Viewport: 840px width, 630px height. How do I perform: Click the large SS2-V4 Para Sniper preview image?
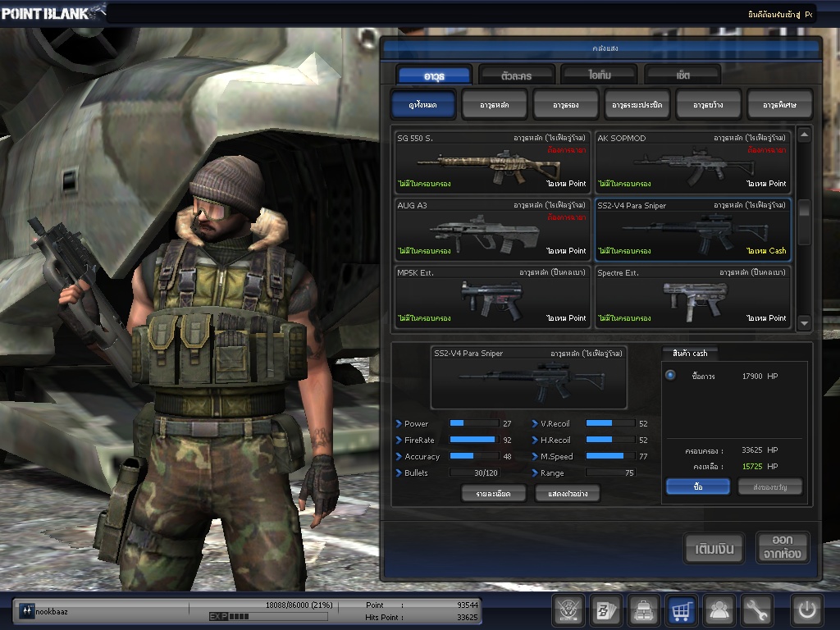pyautogui.click(x=529, y=377)
